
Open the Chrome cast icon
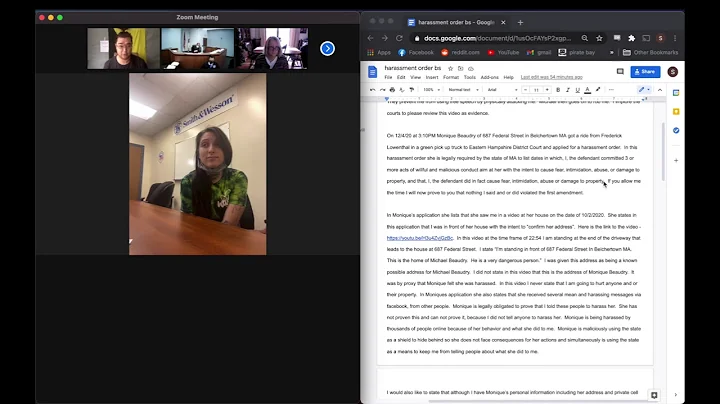click(x=646, y=38)
